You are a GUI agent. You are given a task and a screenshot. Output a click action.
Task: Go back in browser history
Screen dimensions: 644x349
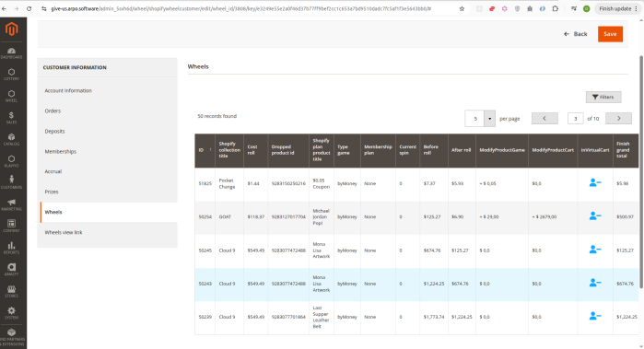4,8
